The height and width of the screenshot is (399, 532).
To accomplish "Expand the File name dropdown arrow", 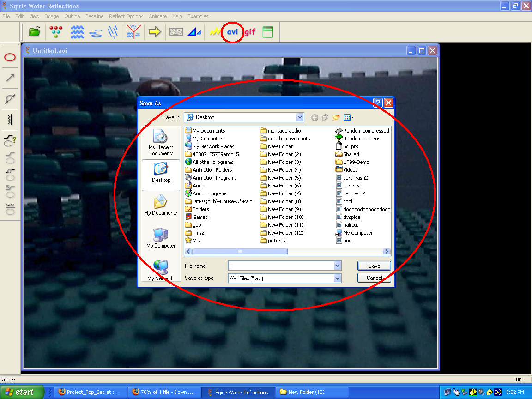I will click(x=337, y=266).
